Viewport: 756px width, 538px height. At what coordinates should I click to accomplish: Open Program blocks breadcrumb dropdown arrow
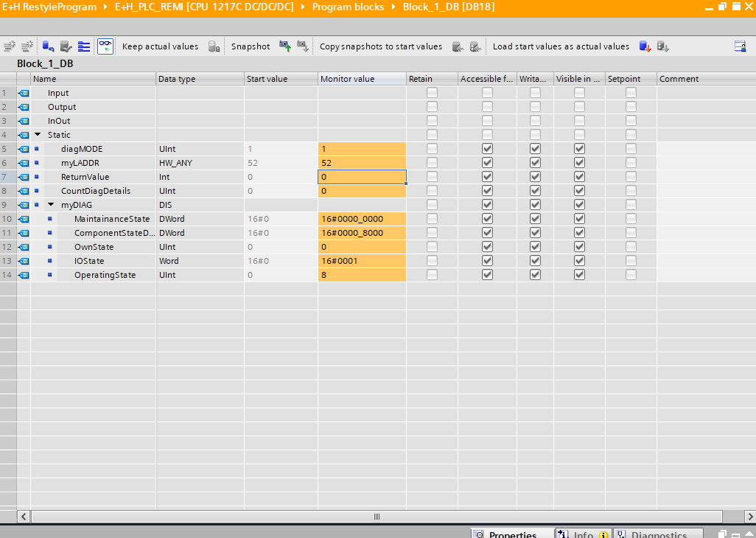tap(396, 7)
